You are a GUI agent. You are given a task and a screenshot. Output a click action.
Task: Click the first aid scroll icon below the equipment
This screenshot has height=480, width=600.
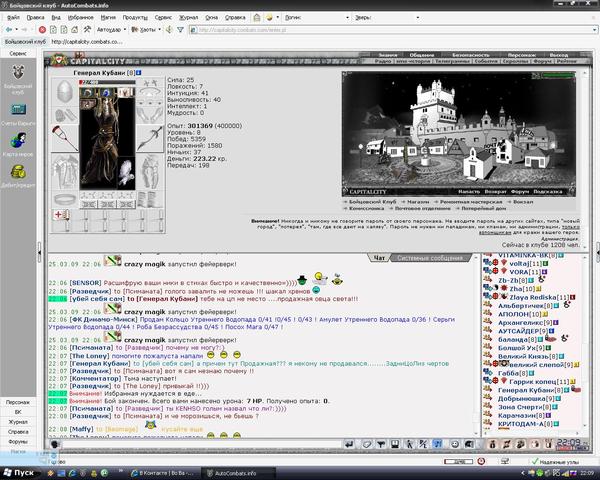tap(60, 214)
